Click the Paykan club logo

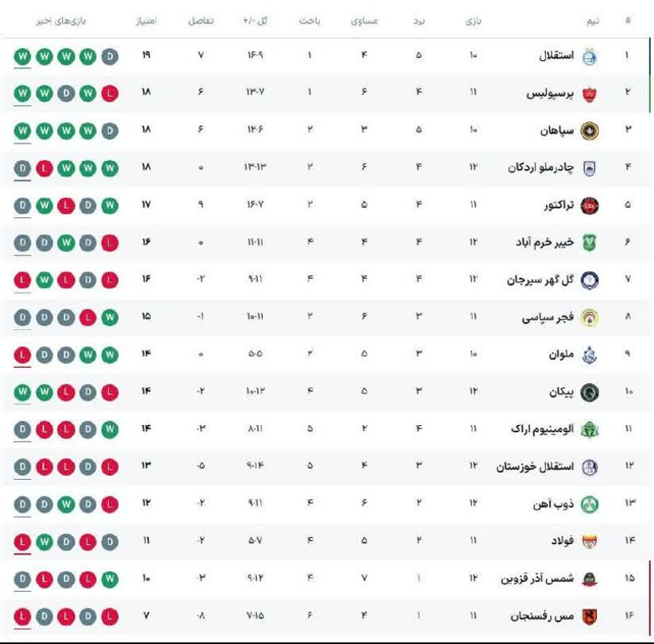pyautogui.click(x=590, y=393)
